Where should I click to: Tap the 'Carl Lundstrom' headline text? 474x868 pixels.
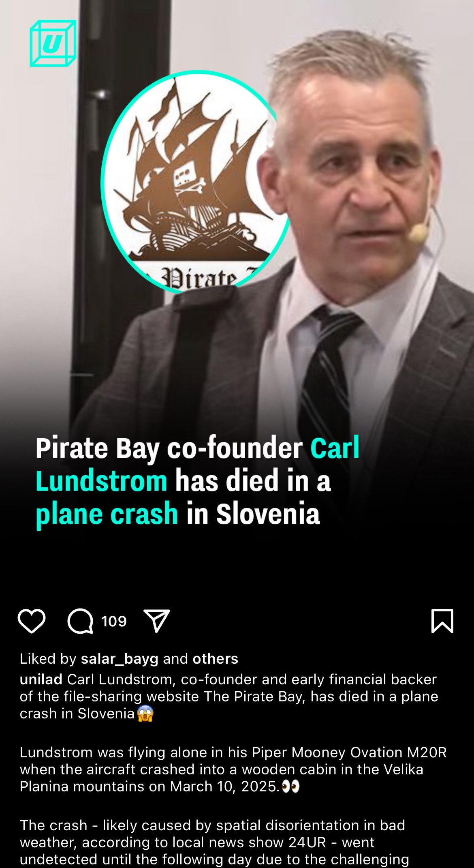coord(197,465)
